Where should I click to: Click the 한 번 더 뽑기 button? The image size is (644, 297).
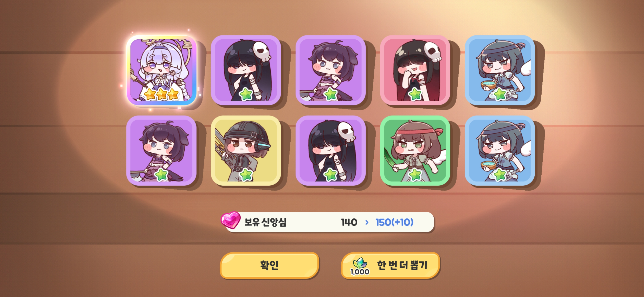pos(390,265)
